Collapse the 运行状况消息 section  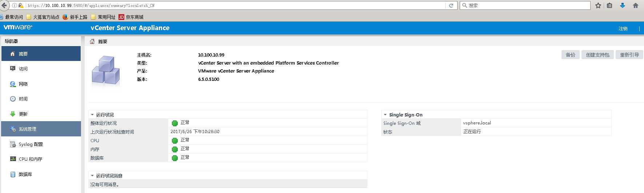click(x=92, y=176)
